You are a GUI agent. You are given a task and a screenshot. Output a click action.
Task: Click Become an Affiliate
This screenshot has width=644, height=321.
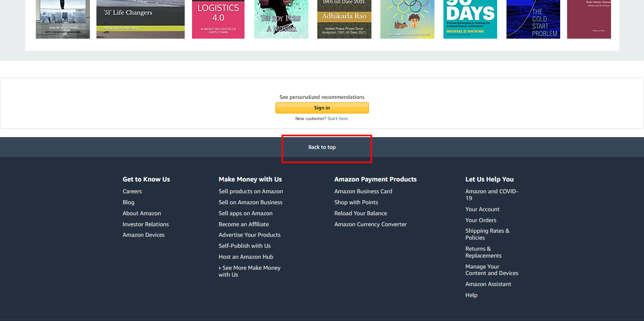244,224
